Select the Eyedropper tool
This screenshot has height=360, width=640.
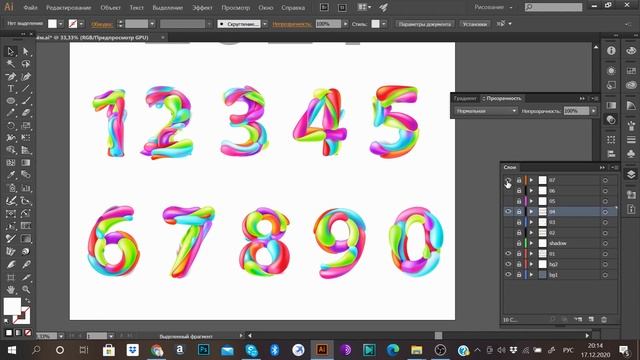tap(11, 175)
